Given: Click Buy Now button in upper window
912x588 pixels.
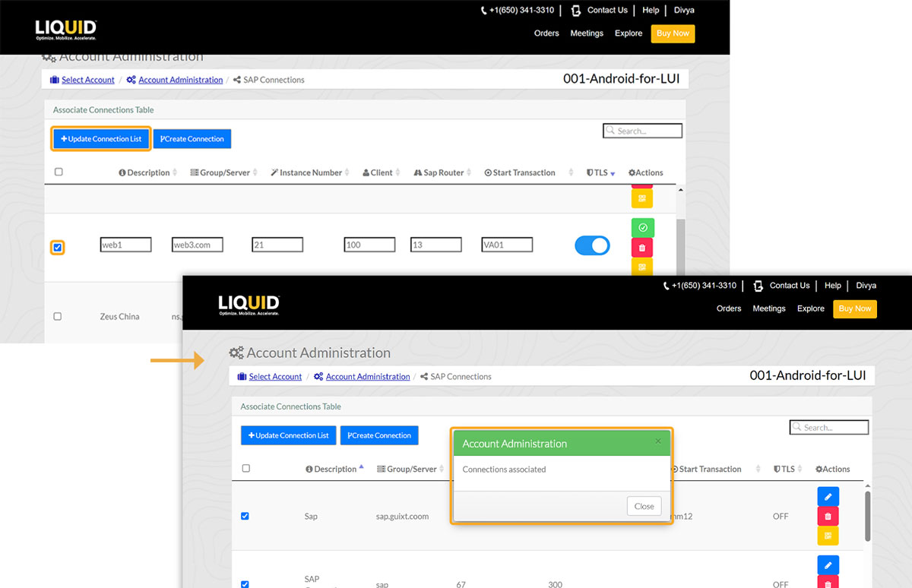Looking at the screenshot, I should 673,33.
